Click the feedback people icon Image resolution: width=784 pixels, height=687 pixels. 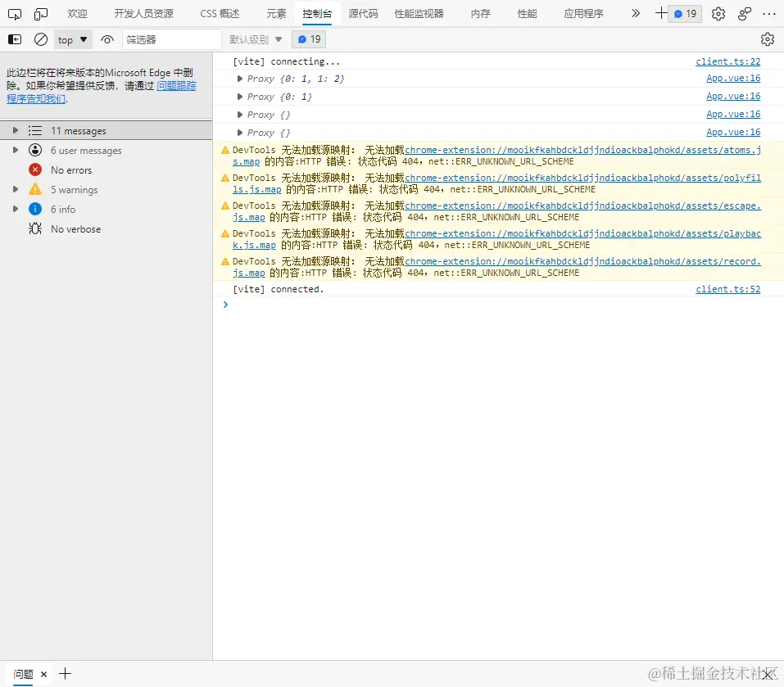(745, 14)
